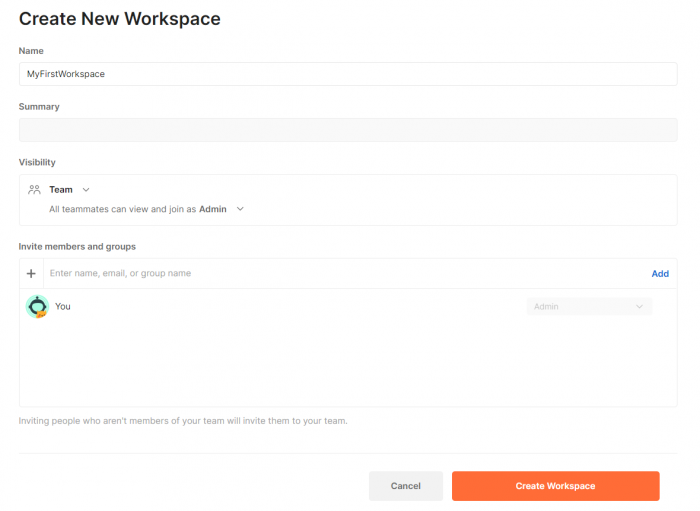700x511 pixels.
Task: Click the Cancel button
Action: point(406,486)
